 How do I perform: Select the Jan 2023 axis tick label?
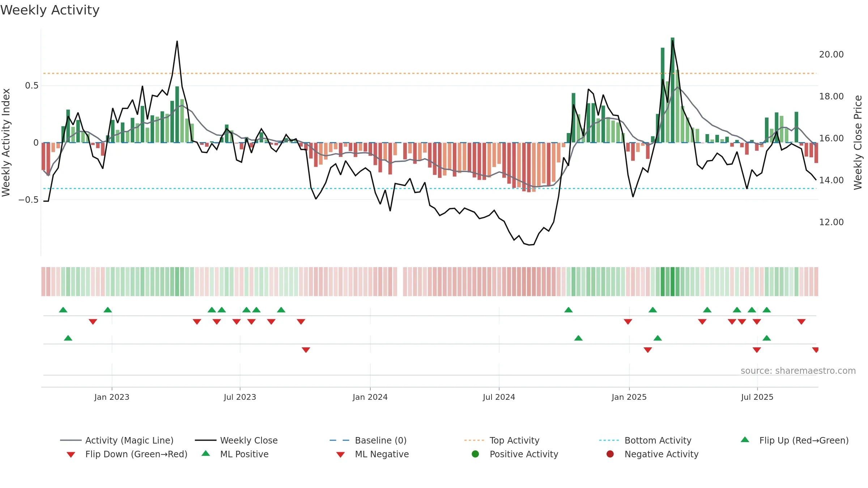pos(112,397)
